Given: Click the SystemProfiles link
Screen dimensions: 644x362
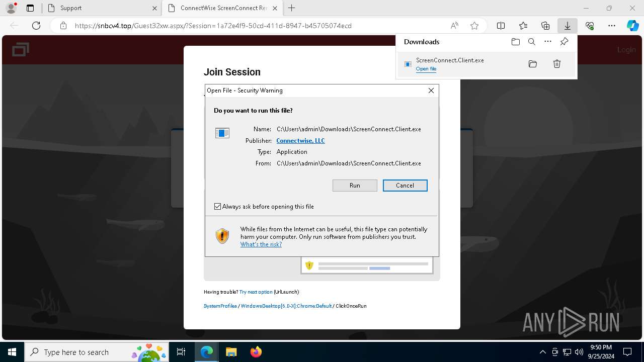Looking at the screenshot, I should click(x=220, y=306).
